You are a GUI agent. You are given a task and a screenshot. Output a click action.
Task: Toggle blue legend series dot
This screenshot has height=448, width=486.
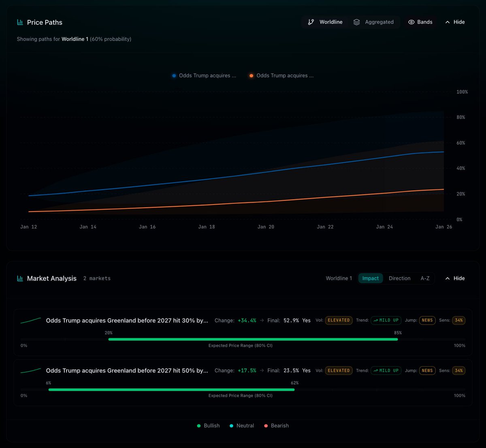[174, 76]
